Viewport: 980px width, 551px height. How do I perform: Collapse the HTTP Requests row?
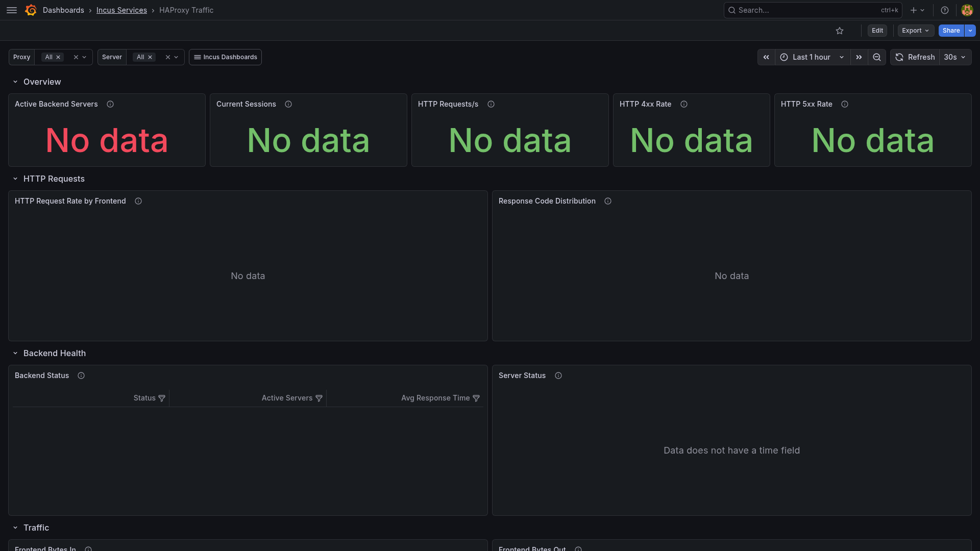point(15,179)
